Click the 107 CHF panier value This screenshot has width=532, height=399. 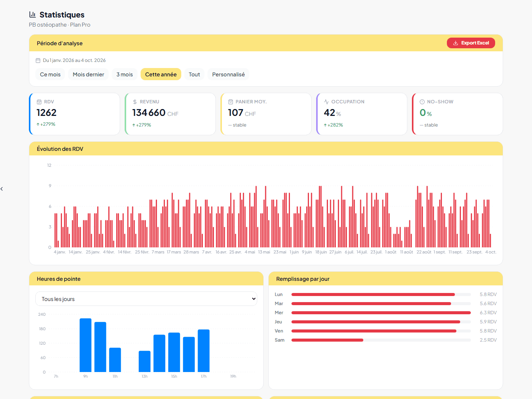tap(242, 113)
